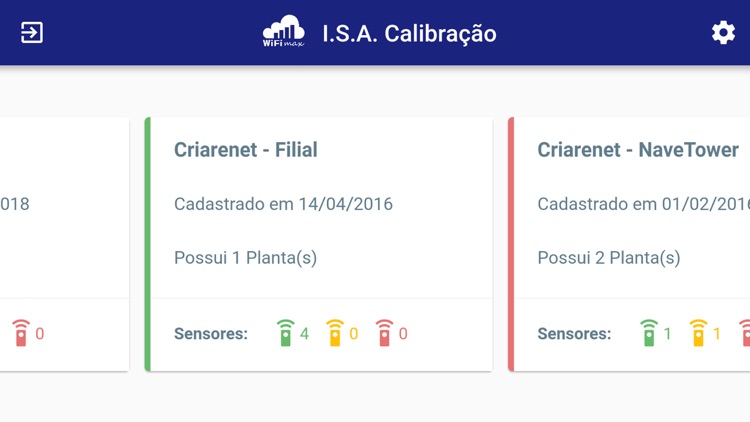Click red sensor icon on leftmost card

21,333
